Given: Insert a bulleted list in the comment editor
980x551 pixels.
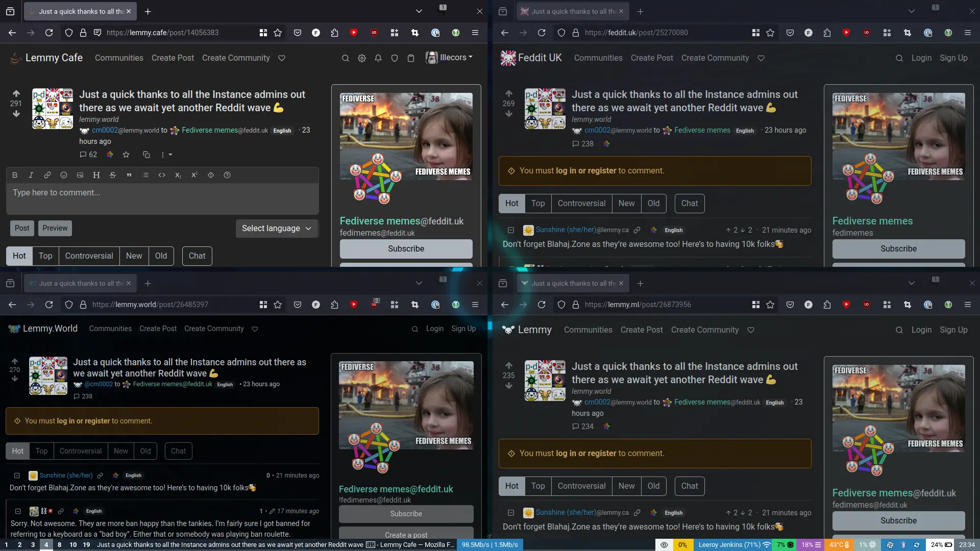Looking at the screenshot, I should [145, 175].
